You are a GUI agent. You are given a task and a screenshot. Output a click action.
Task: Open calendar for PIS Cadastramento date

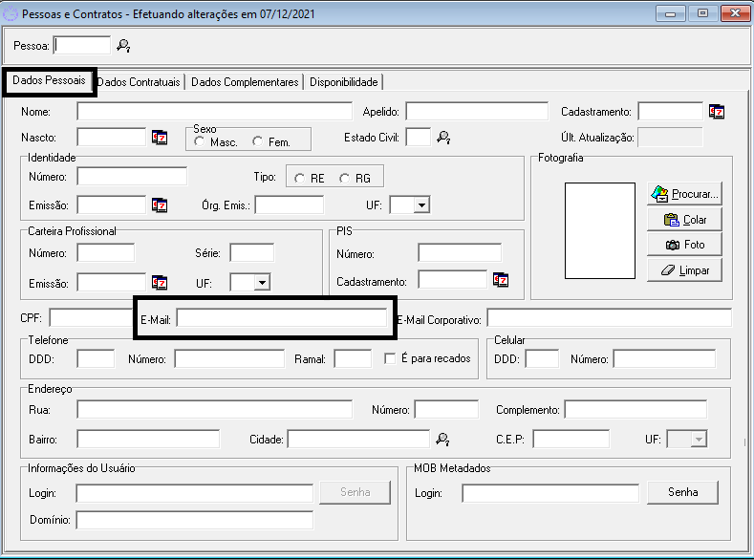[x=501, y=280]
